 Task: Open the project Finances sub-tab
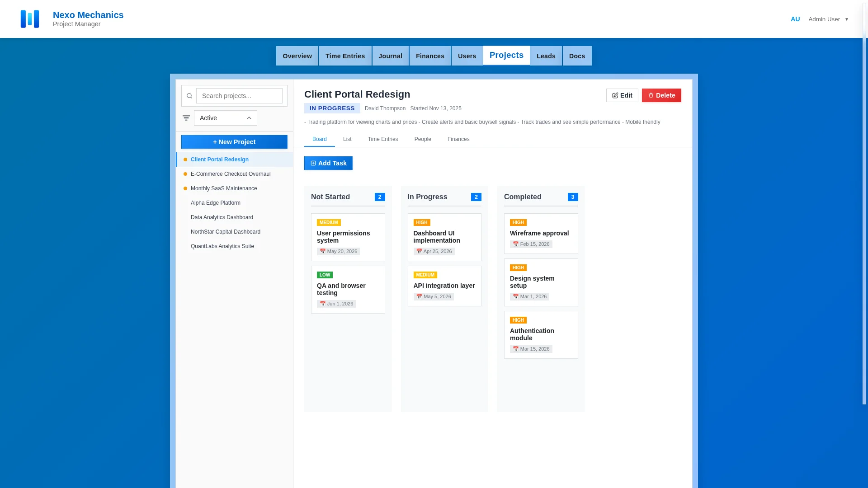click(458, 139)
